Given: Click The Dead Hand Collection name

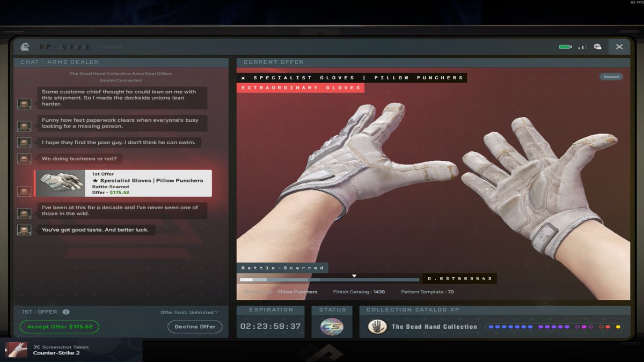Looking at the screenshot, I should click(x=434, y=327).
